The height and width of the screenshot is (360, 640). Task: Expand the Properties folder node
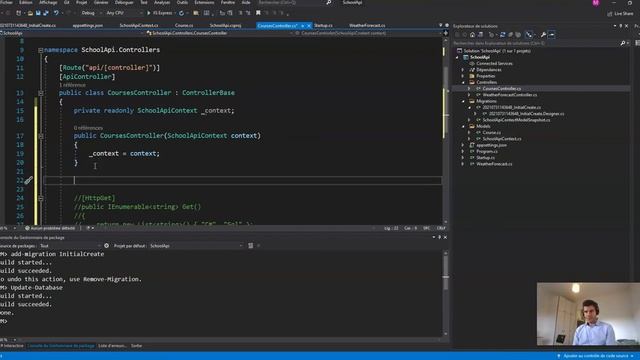coord(463,76)
